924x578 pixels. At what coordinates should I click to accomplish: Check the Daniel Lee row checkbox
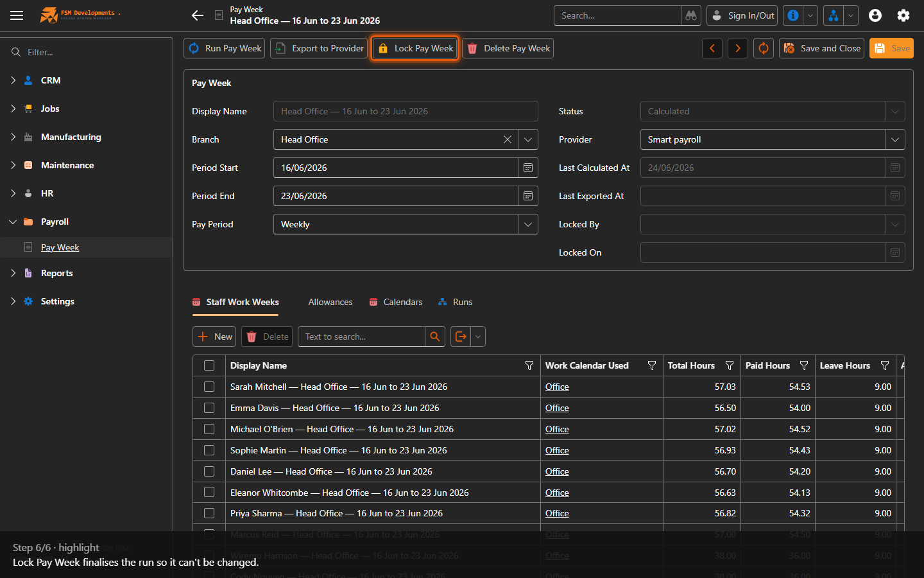pos(209,471)
